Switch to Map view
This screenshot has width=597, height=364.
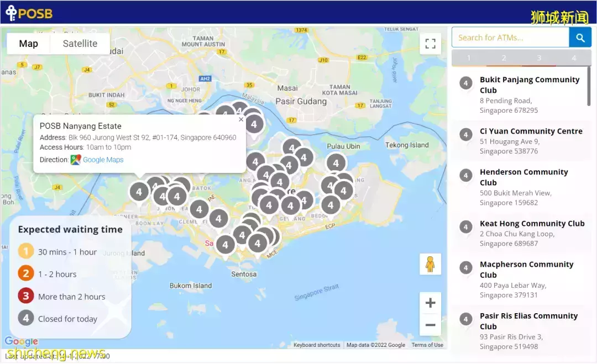click(29, 44)
